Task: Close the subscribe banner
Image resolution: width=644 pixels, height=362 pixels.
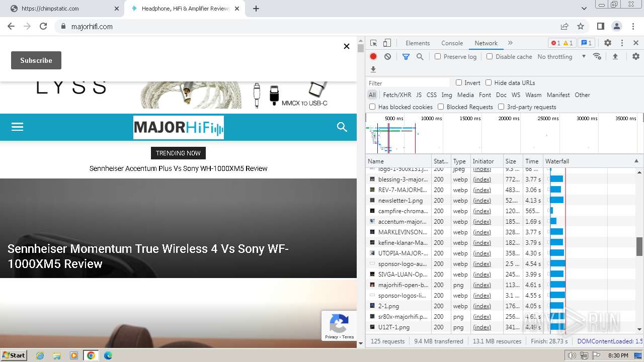Action: [346, 46]
